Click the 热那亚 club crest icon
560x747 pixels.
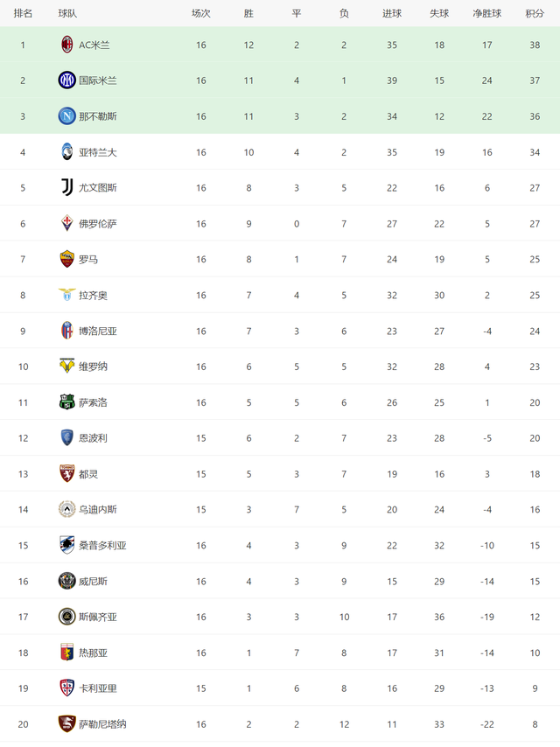tap(66, 653)
